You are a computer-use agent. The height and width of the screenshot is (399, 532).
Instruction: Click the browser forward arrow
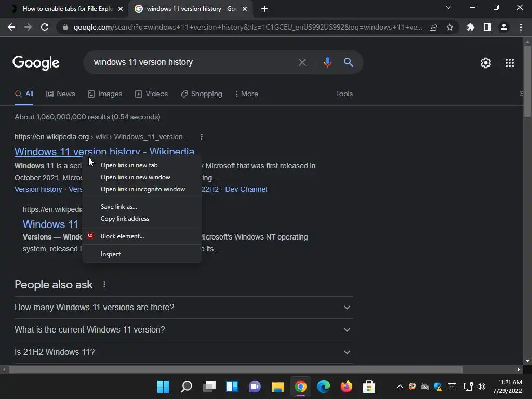[28, 27]
